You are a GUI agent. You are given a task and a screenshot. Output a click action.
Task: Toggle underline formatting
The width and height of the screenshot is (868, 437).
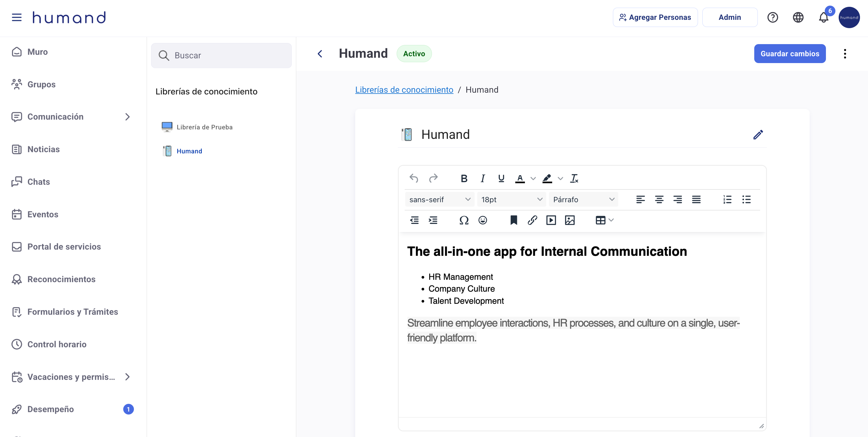501,179
